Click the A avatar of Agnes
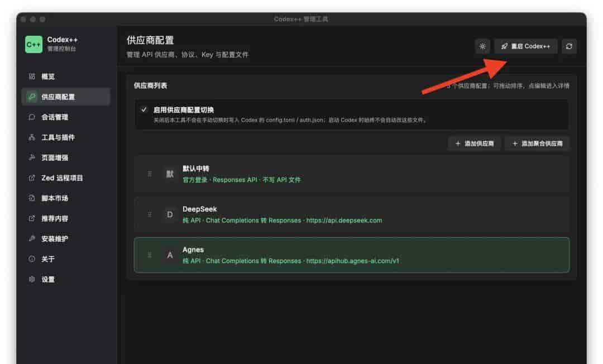The width and height of the screenshot is (603, 364). tap(170, 255)
